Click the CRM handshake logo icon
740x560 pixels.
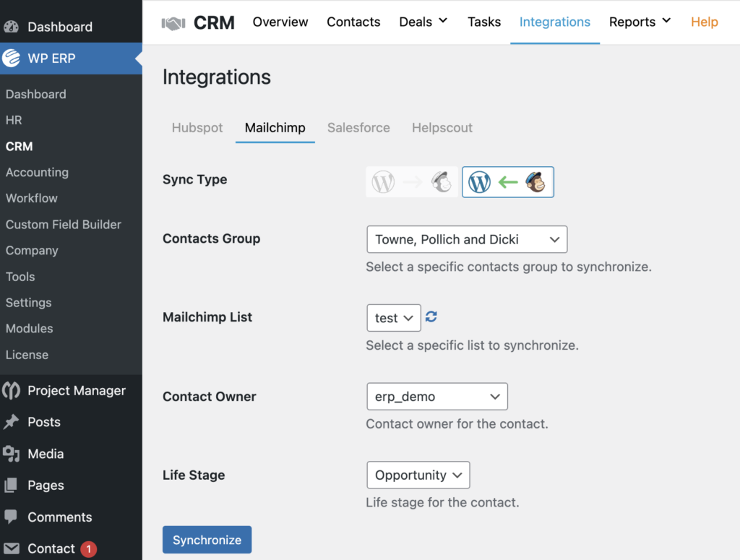tap(173, 23)
